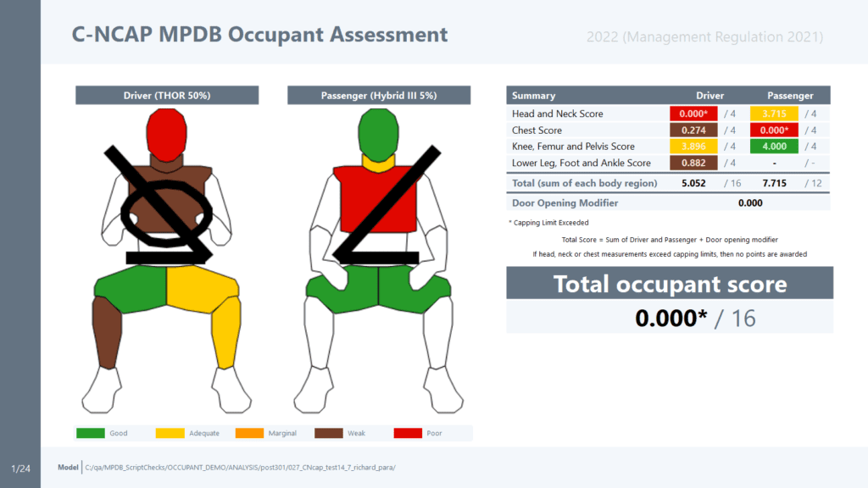Click the "Total Score = Sum of Driver and Passenger" note
This screenshot has width=868, height=488.
point(670,240)
